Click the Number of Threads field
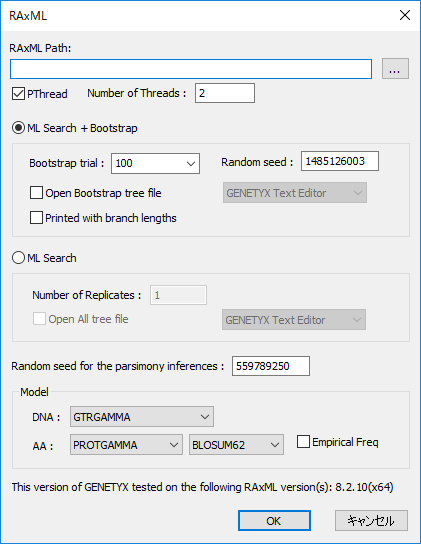421x544 pixels. [225, 93]
